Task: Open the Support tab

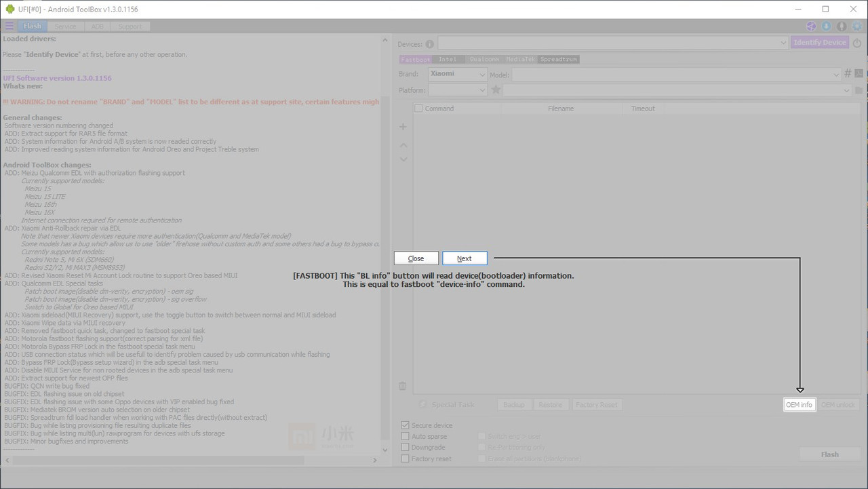Action: pos(130,26)
